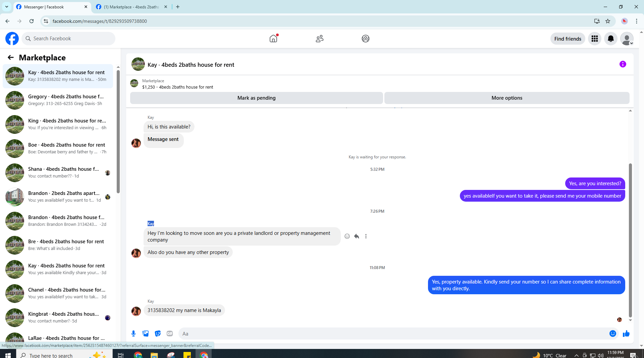Open emoji picker in message box
The width and height of the screenshot is (644, 358).
pos(613,334)
